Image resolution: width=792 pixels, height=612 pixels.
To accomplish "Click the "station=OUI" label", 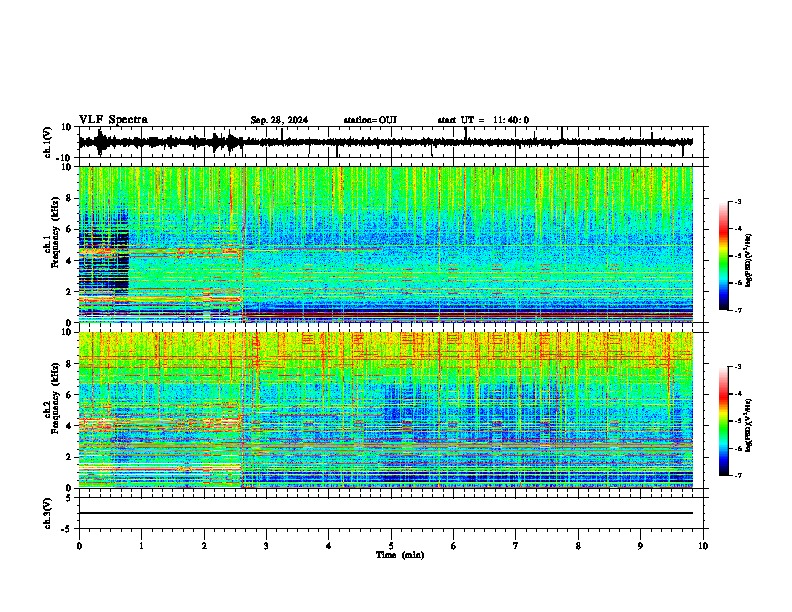I will pos(370,120).
